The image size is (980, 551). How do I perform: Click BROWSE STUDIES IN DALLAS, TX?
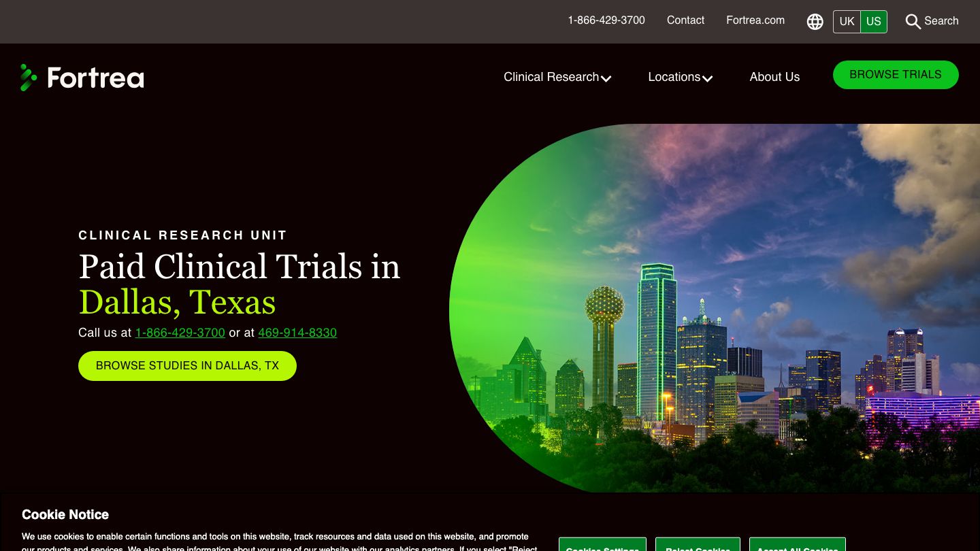point(187,365)
